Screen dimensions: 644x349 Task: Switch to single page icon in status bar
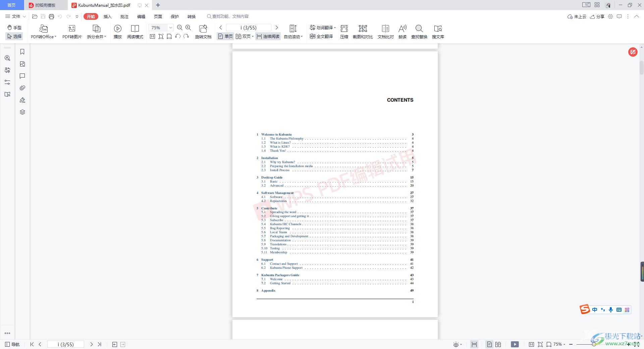click(x=489, y=344)
